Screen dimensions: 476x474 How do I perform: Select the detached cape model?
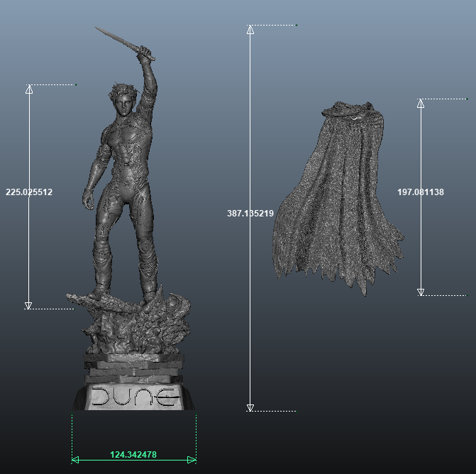(x=337, y=199)
